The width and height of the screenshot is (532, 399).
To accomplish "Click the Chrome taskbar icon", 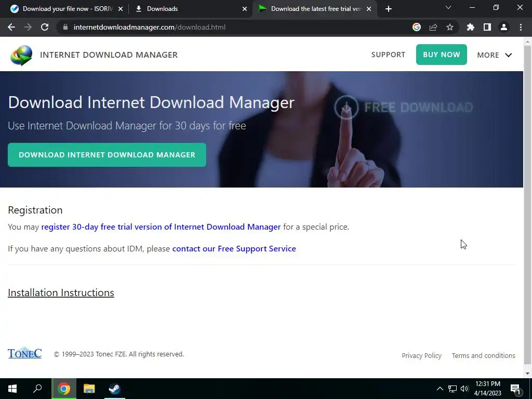I will click(64, 389).
